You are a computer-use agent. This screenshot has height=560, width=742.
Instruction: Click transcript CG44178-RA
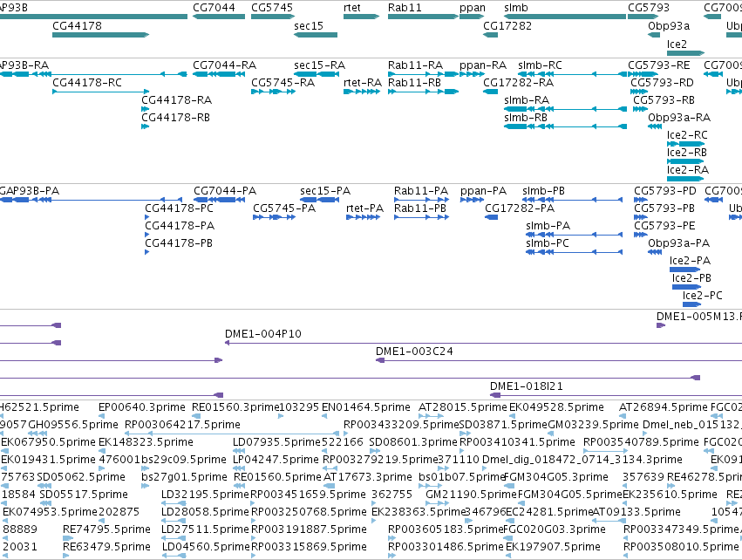point(176,100)
